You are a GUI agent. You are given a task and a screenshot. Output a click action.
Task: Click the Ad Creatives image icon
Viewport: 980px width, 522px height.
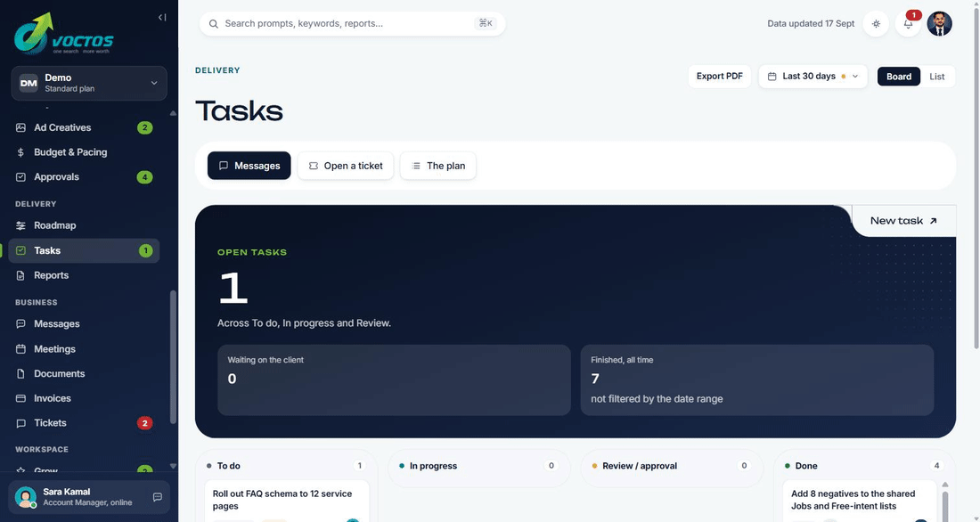click(x=20, y=127)
